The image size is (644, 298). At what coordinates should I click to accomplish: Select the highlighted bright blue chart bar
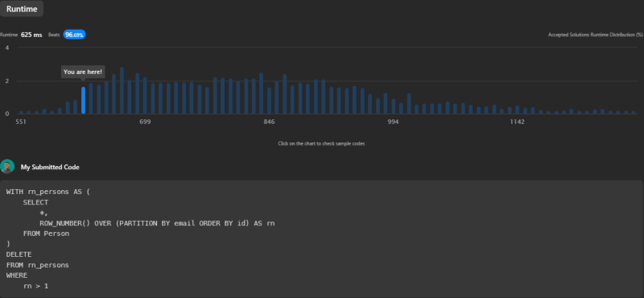point(84,100)
